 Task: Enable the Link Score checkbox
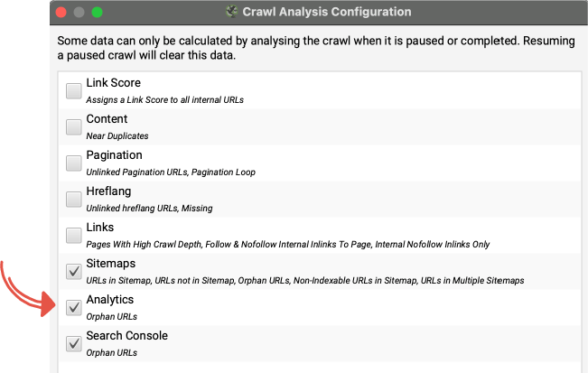coord(74,90)
